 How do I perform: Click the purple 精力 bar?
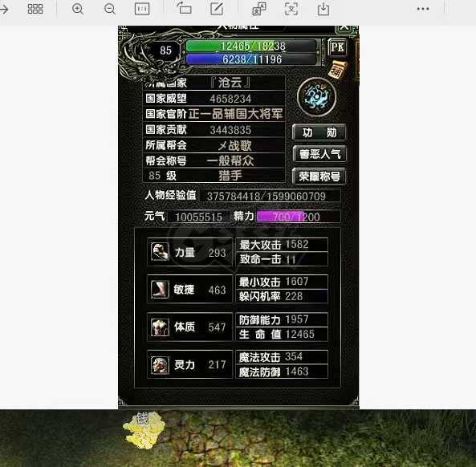pyautogui.click(x=299, y=217)
